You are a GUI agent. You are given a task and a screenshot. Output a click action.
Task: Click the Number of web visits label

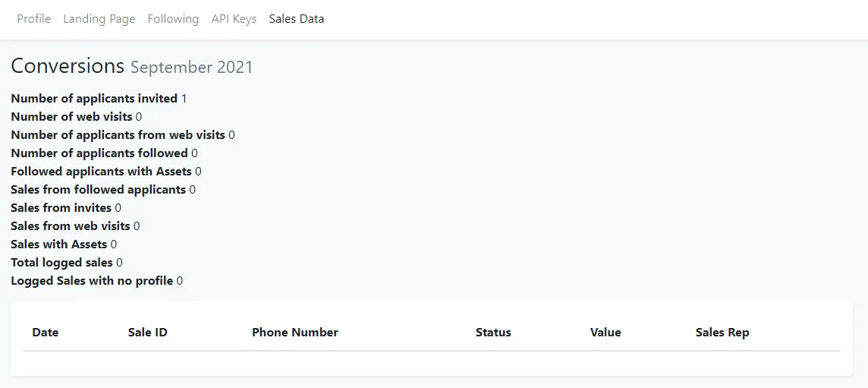point(71,117)
